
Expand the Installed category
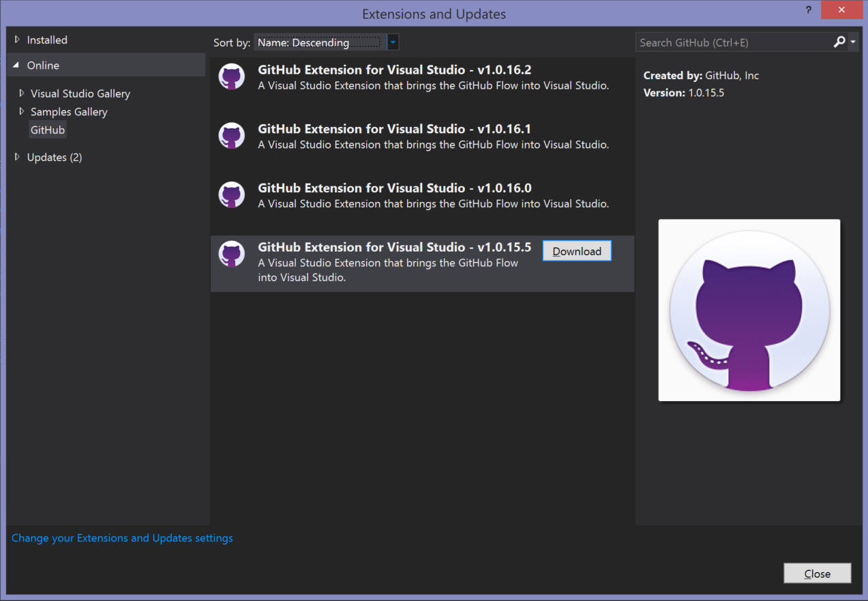(x=17, y=40)
